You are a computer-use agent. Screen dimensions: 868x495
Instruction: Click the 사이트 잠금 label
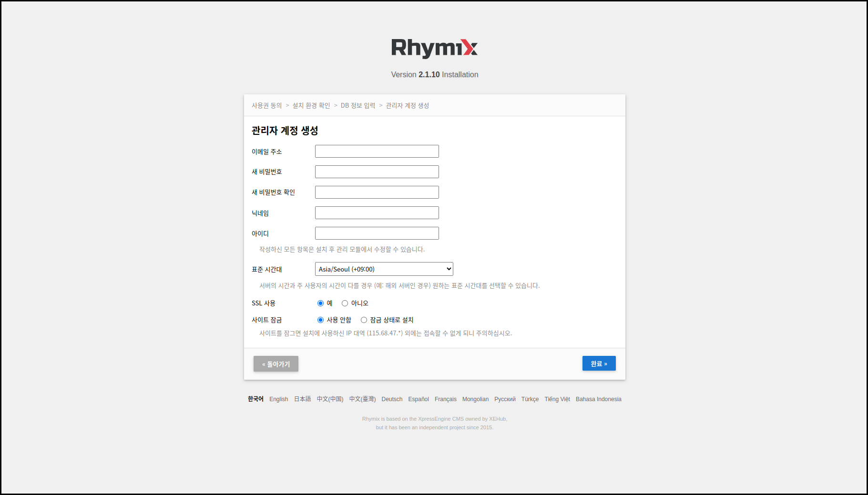coord(267,320)
